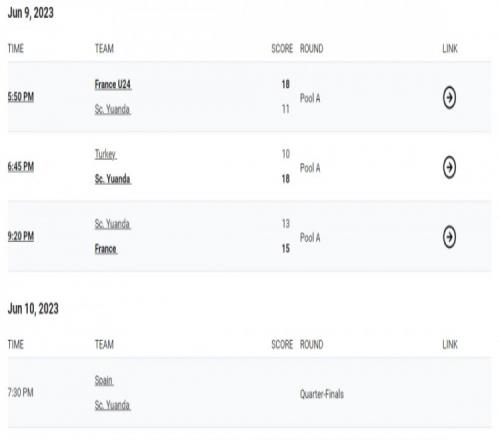Click the Pool A label for Turkey match
The image size is (500, 440).
point(310,168)
